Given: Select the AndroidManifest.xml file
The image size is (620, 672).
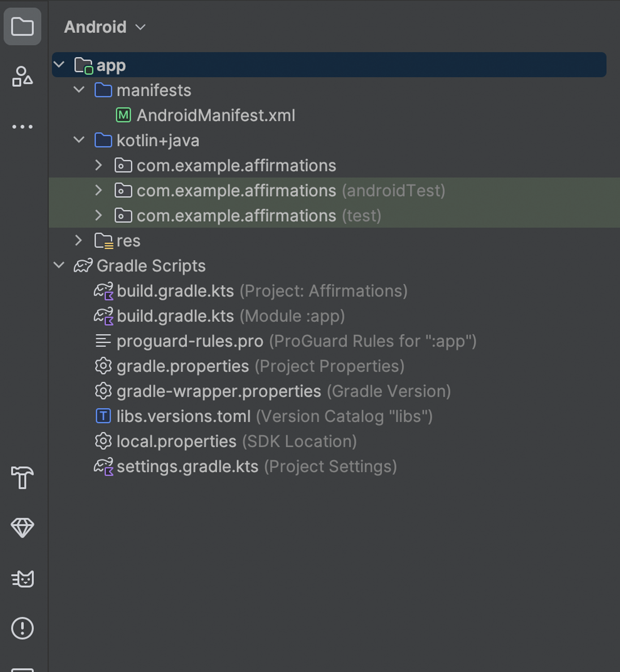Looking at the screenshot, I should (216, 115).
